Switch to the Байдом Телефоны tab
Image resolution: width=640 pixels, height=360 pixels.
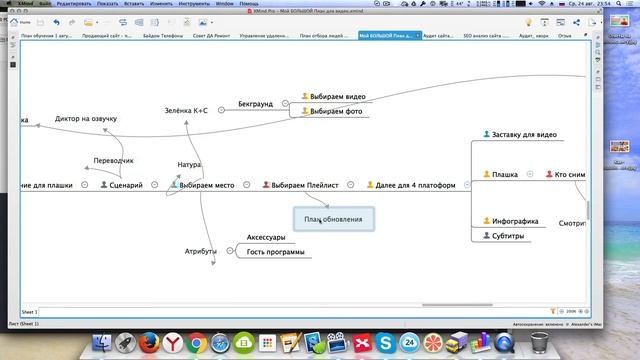point(163,36)
